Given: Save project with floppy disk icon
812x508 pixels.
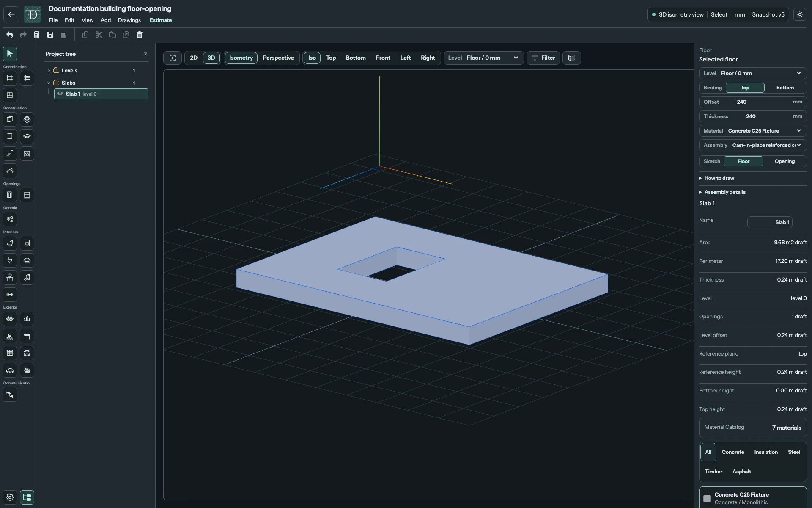Looking at the screenshot, I should (50, 35).
